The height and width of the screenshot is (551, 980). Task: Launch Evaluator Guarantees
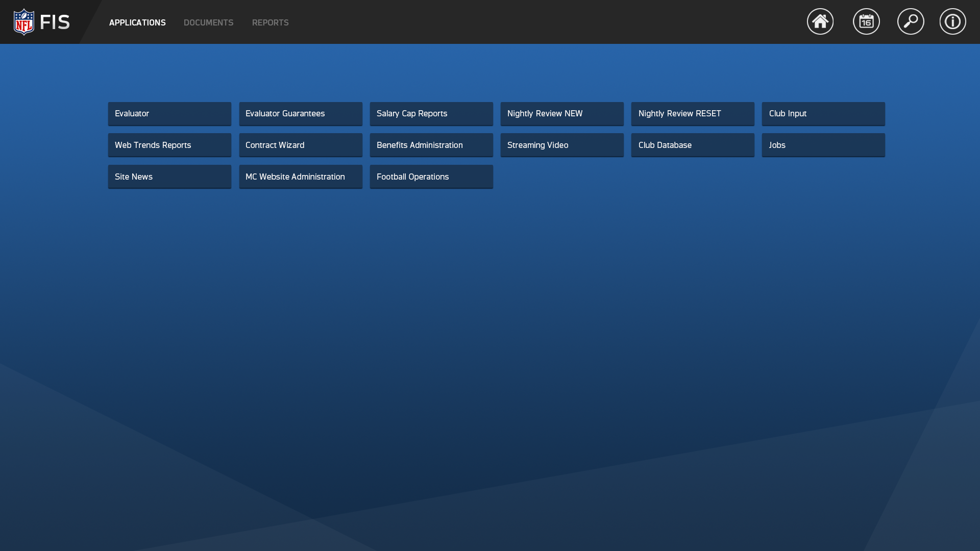301,113
